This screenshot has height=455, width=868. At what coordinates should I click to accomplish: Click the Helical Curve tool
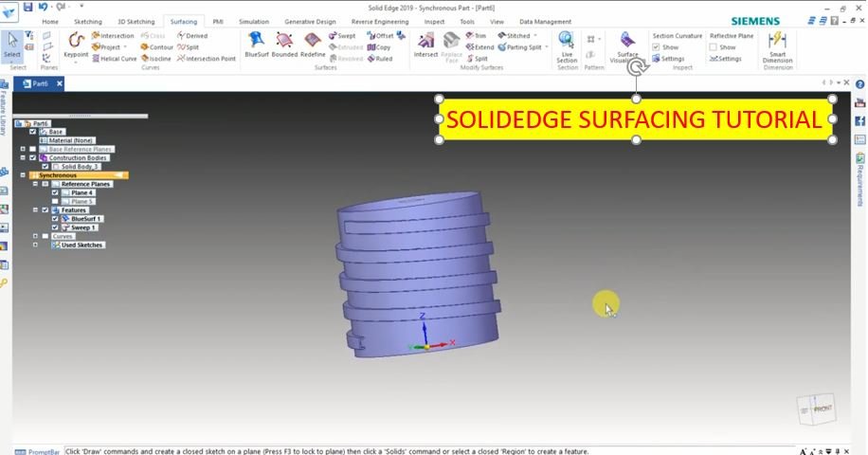pyautogui.click(x=114, y=59)
